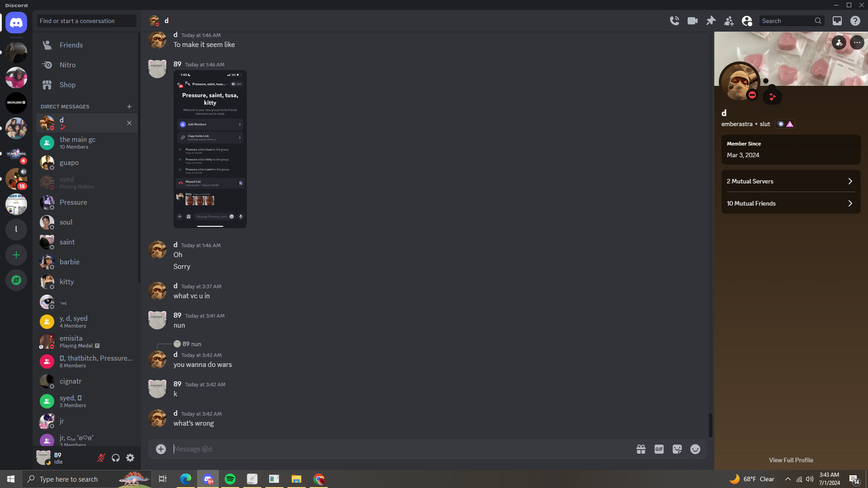
Task: Click the taskbar volume icon
Action: (x=810, y=479)
